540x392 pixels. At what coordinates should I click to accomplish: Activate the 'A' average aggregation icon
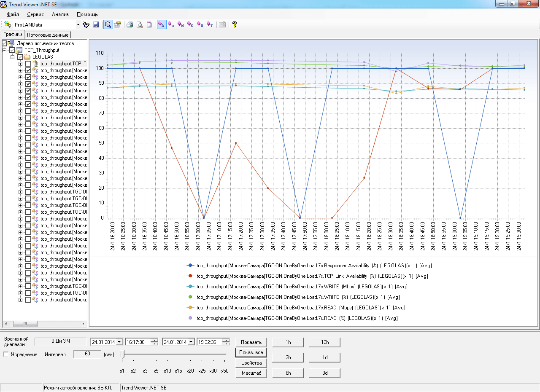coord(161,25)
